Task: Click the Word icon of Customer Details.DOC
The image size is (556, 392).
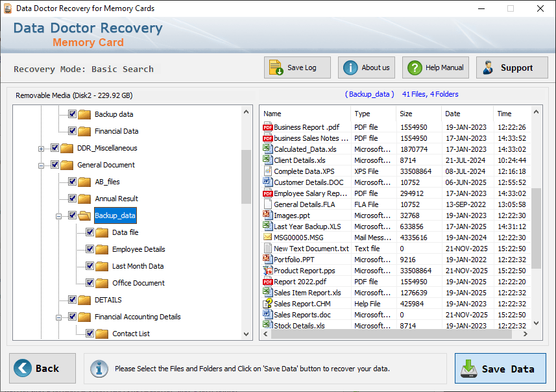Action: point(267,182)
